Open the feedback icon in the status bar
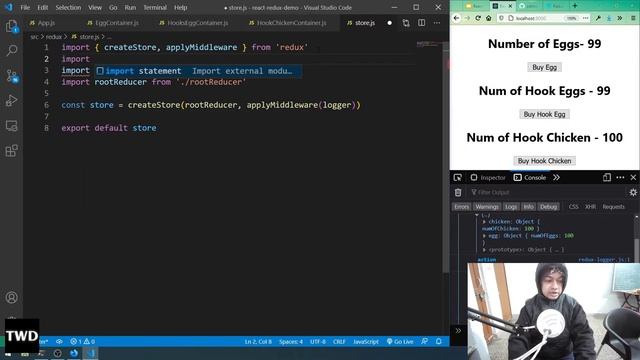Viewport: 640px width, 360px height. (424, 341)
